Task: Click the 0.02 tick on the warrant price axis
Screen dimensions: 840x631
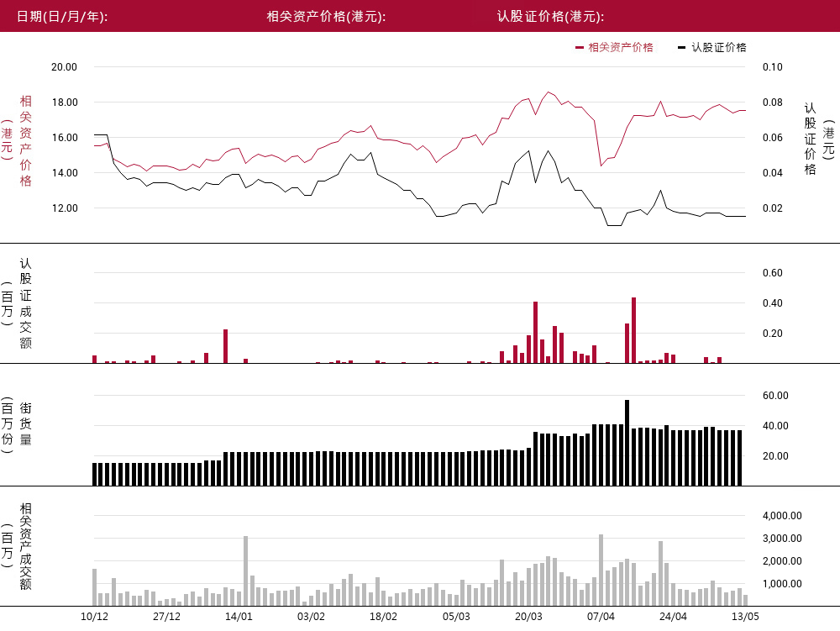Action: coord(773,208)
